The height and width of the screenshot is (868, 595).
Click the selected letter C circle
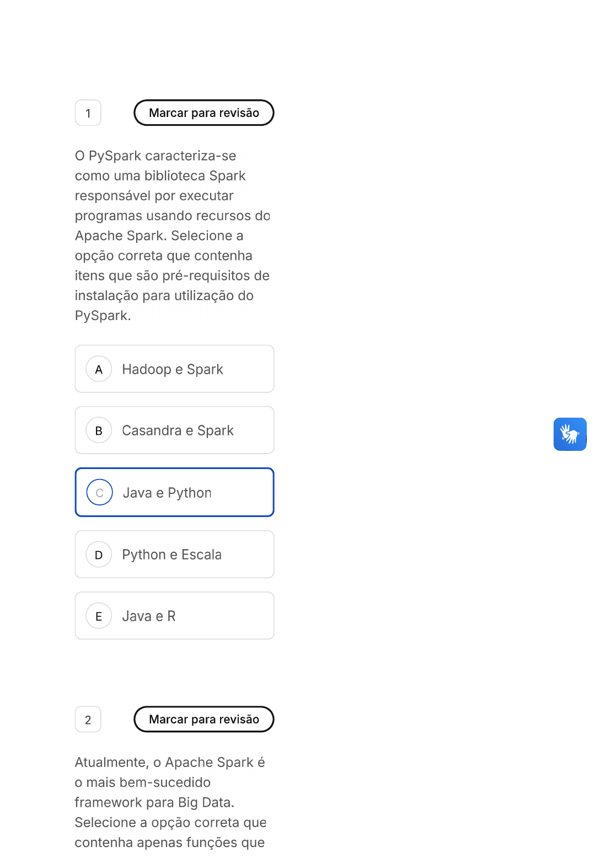(x=99, y=493)
